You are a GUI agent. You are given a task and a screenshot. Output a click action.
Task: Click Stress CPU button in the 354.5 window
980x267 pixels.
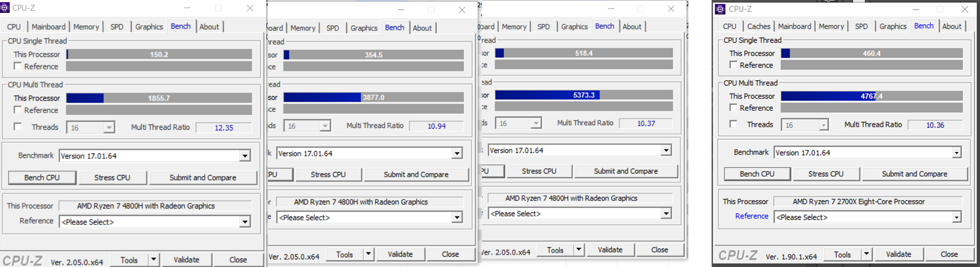pyautogui.click(x=328, y=174)
